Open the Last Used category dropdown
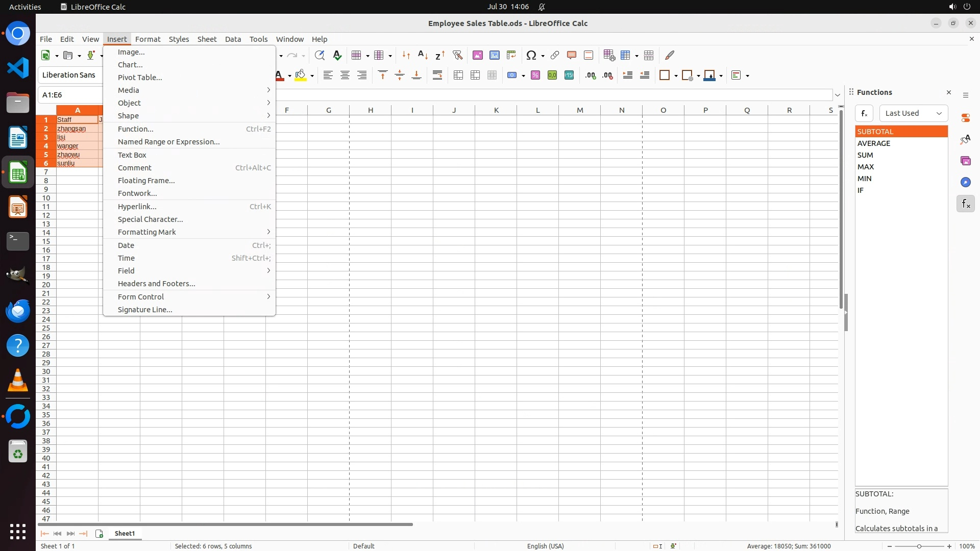The height and width of the screenshot is (551, 980). pos(913,113)
